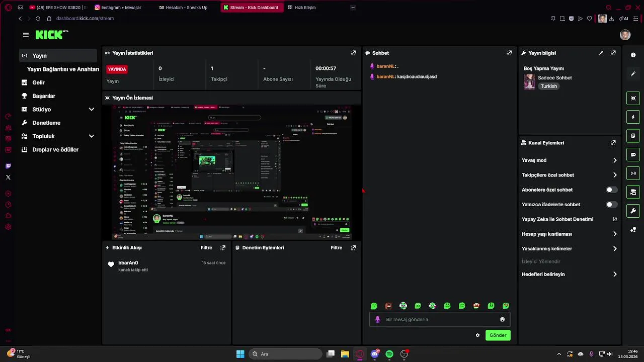The height and width of the screenshot is (362, 644).
Task: Click the stream preview thumbnail
Action: [231, 172]
